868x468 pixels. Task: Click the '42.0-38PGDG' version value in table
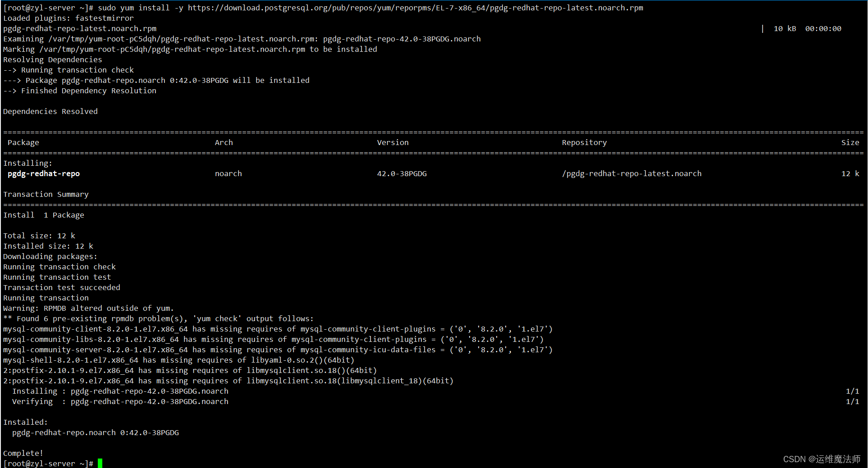[402, 173]
